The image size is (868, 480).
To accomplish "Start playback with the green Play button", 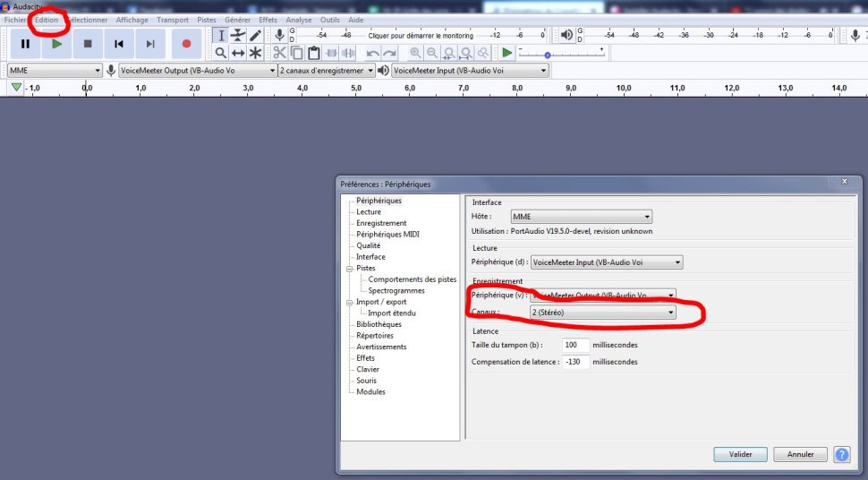I will click(x=56, y=44).
